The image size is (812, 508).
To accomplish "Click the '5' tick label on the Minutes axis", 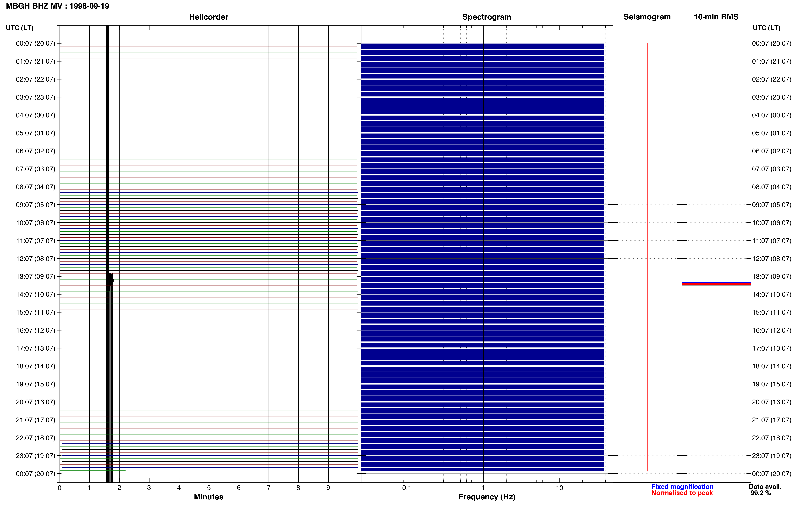I will 209,488.
